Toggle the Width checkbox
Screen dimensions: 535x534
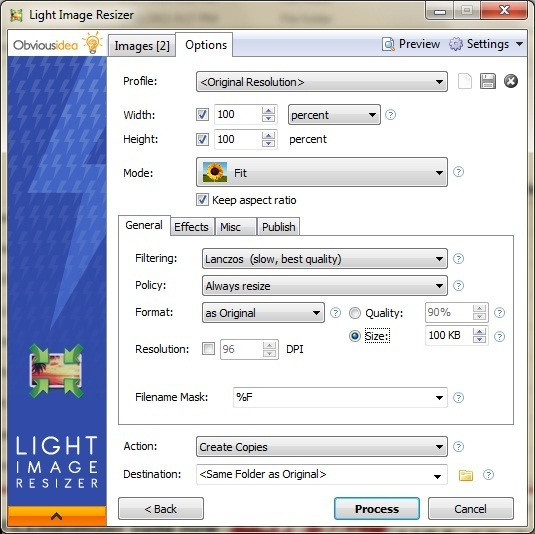point(202,114)
